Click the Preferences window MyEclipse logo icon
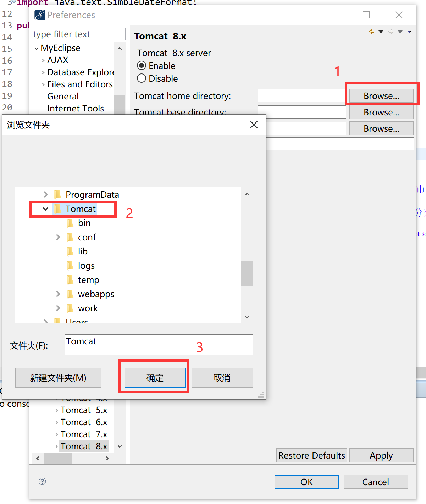The width and height of the screenshot is (426, 504). [x=40, y=15]
